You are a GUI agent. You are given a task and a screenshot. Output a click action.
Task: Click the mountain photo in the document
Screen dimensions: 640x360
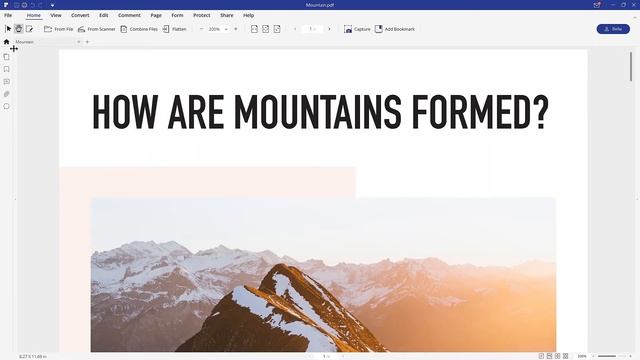coord(323,275)
